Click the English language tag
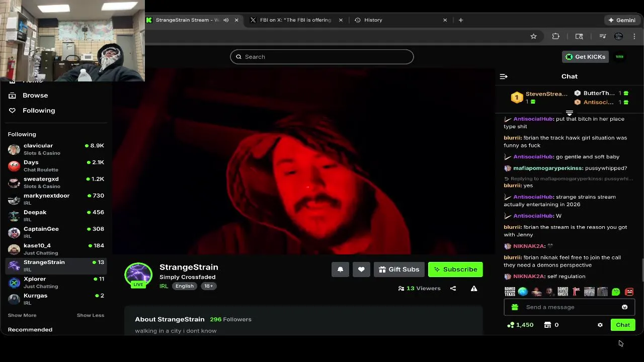This screenshot has width=644, height=362. coord(185,286)
